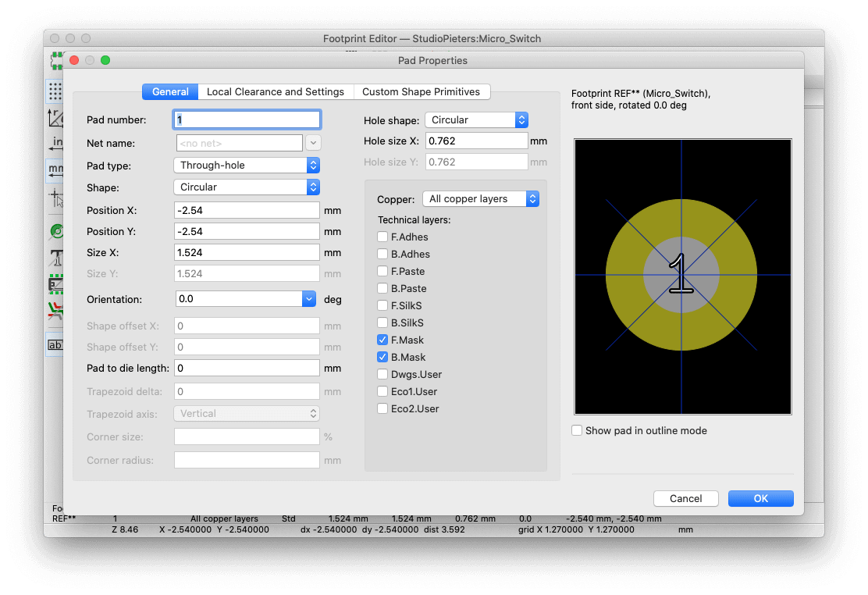
Task: Expand the Orientation combo box
Action: click(309, 299)
